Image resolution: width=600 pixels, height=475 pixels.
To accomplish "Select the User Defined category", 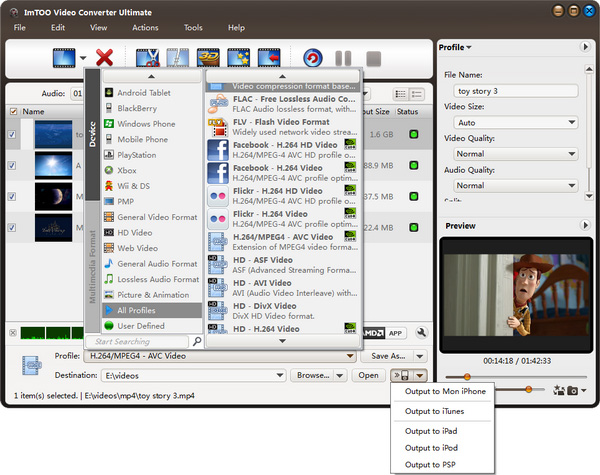I will point(152,326).
